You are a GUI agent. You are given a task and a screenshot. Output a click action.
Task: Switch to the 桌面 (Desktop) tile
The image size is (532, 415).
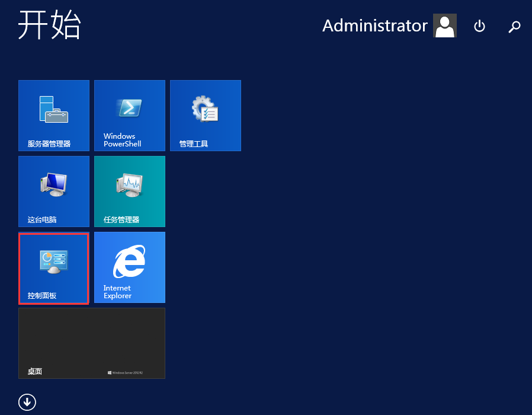(x=92, y=343)
